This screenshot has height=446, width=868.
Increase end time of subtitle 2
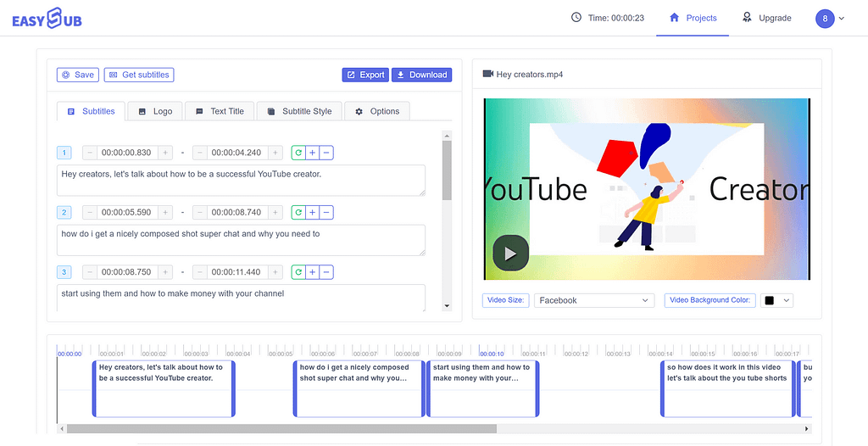(x=275, y=212)
